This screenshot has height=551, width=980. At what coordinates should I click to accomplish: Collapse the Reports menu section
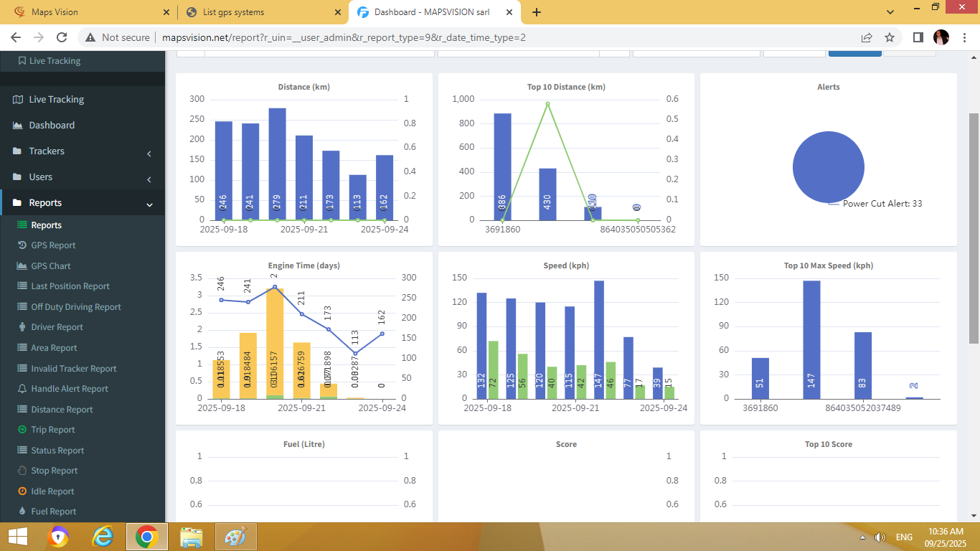pyautogui.click(x=149, y=204)
